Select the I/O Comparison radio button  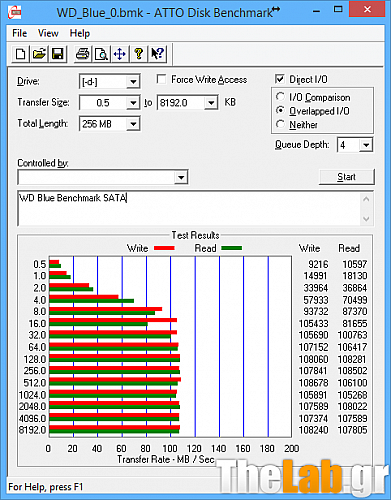(x=280, y=97)
